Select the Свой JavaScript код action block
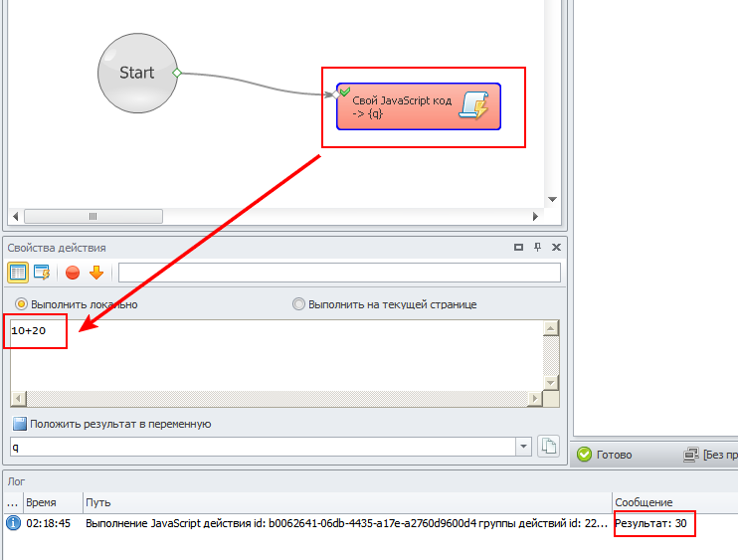The height and width of the screenshot is (560, 738). point(419,106)
